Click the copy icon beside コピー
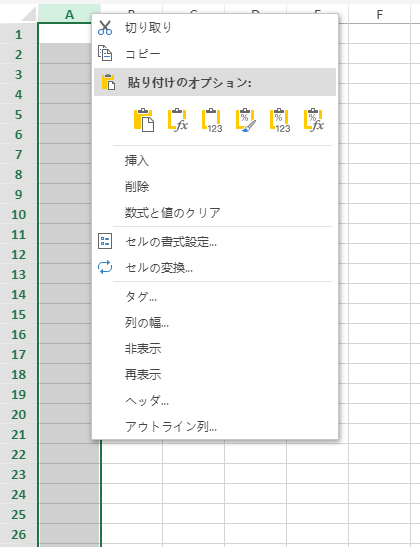 105,53
